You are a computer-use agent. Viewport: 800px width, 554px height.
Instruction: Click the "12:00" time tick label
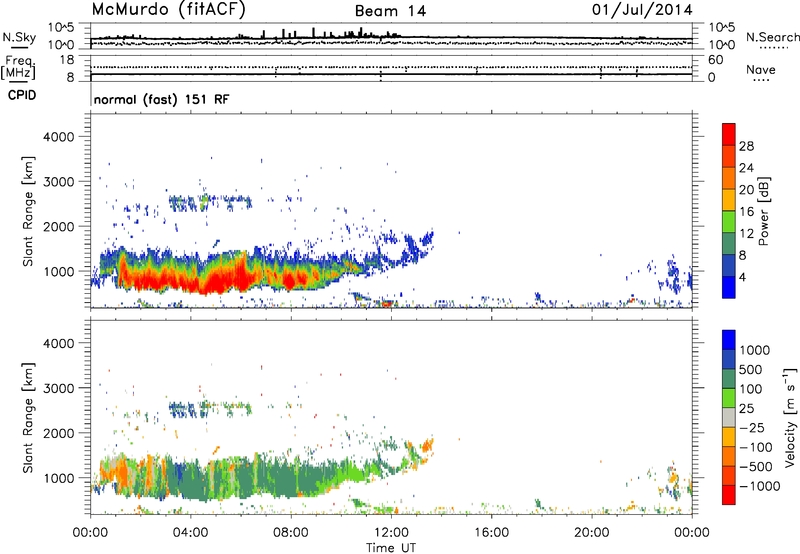(x=391, y=533)
